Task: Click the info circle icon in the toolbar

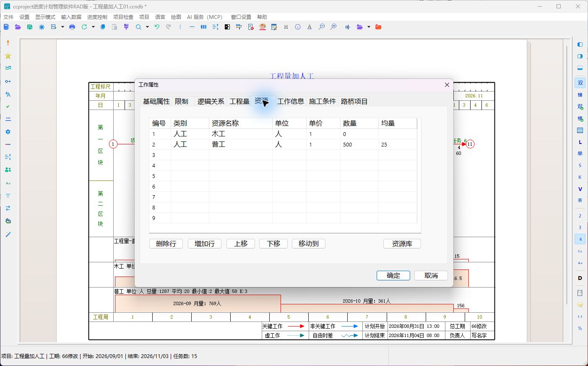Action: coord(298,27)
